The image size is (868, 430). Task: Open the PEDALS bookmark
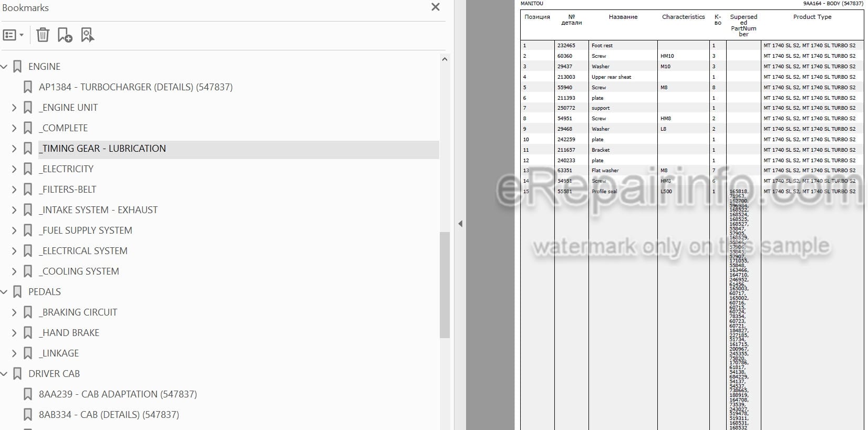click(x=45, y=292)
